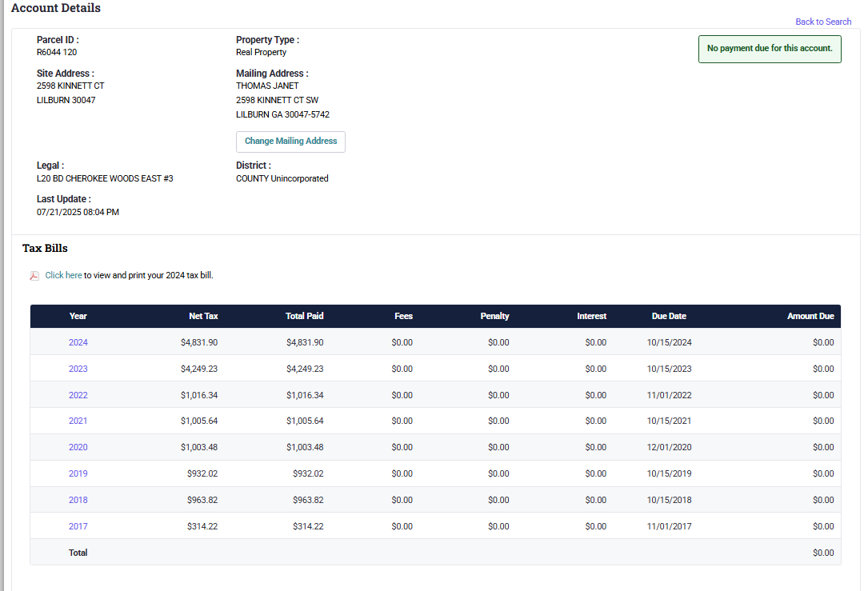
Task: Click the Net Tax column header
Action: (203, 316)
